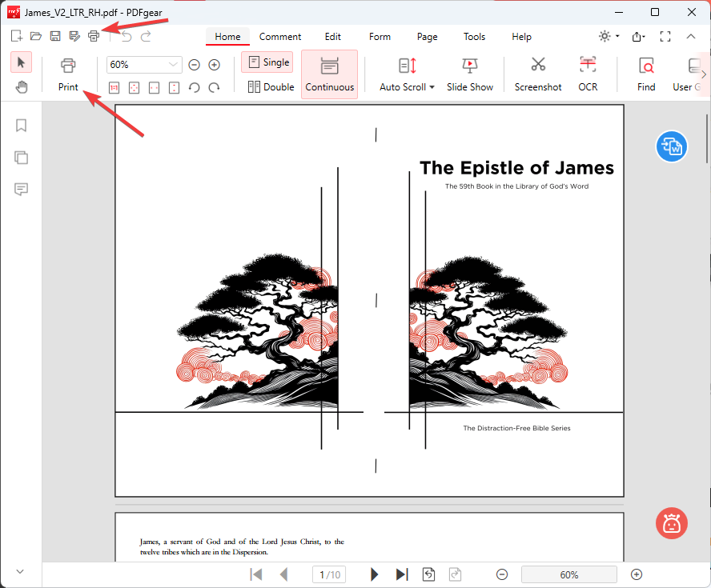The image size is (711, 588).
Task: Select the Hand pan tool
Action: pos(22,87)
